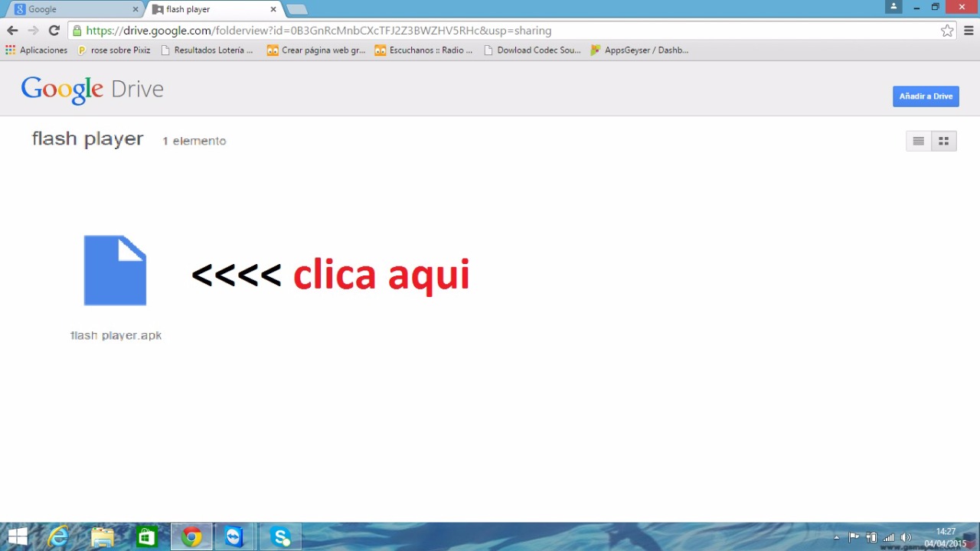Image resolution: width=980 pixels, height=551 pixels.
Task: Open the Resultados Lotería bookmark
Action: 207,50
